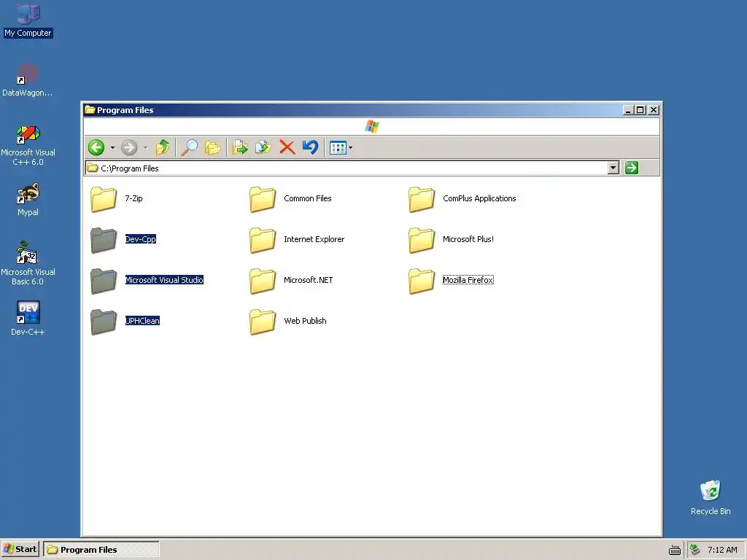
Task: Maximize the Program Files window
Action: 640,110
